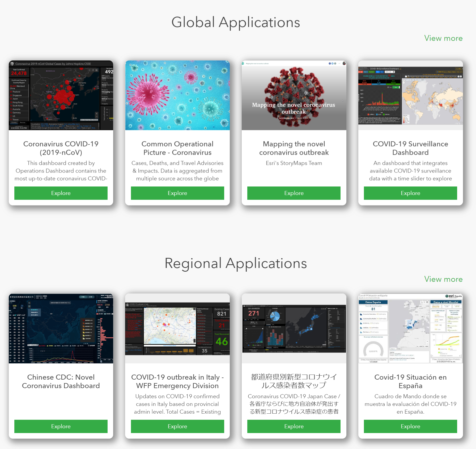Viewport: 476px width, 449px height.
Task: Open the Japan dashboard thumbnail showing 271
Action: point(294,329)
